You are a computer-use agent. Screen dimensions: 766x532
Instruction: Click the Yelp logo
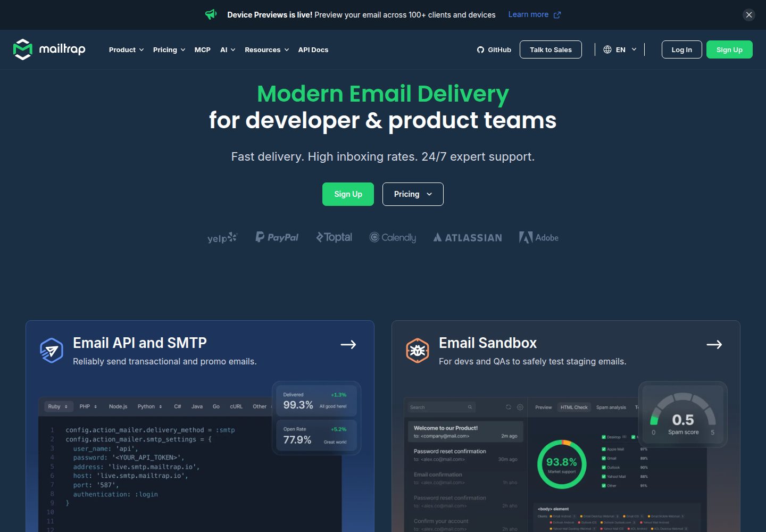pyautogui.click(x=222, y=238)
